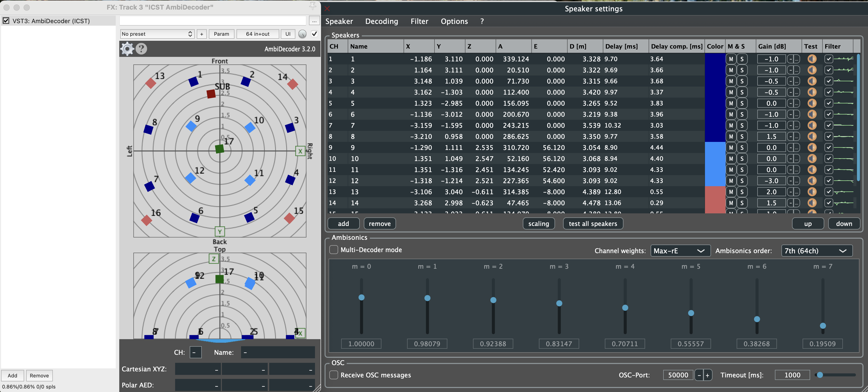Open the Decoding menu
The height and width of the screenshot is (392, 868).
tap(381, 21)
